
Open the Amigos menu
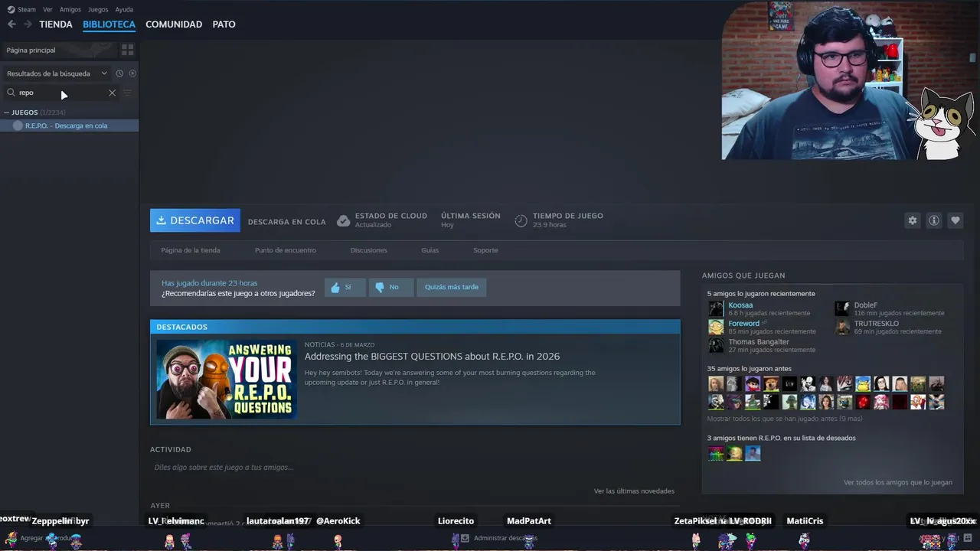coord(70,10)
